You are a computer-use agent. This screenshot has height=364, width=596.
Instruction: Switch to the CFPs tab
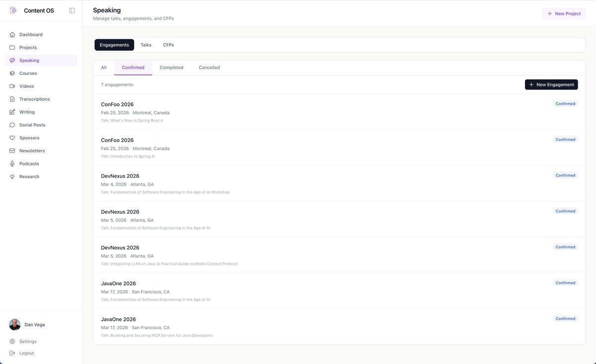[168, 45]
